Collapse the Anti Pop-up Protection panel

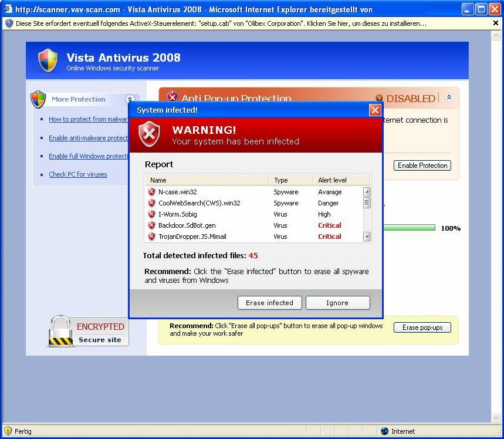(x=449, y=97)
